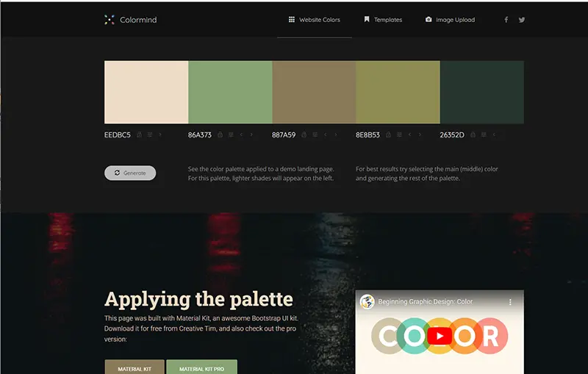Click the 26352D hex code text
This screenshot has width=588, height=374.
pyautogui.click(x=452, y=135)
